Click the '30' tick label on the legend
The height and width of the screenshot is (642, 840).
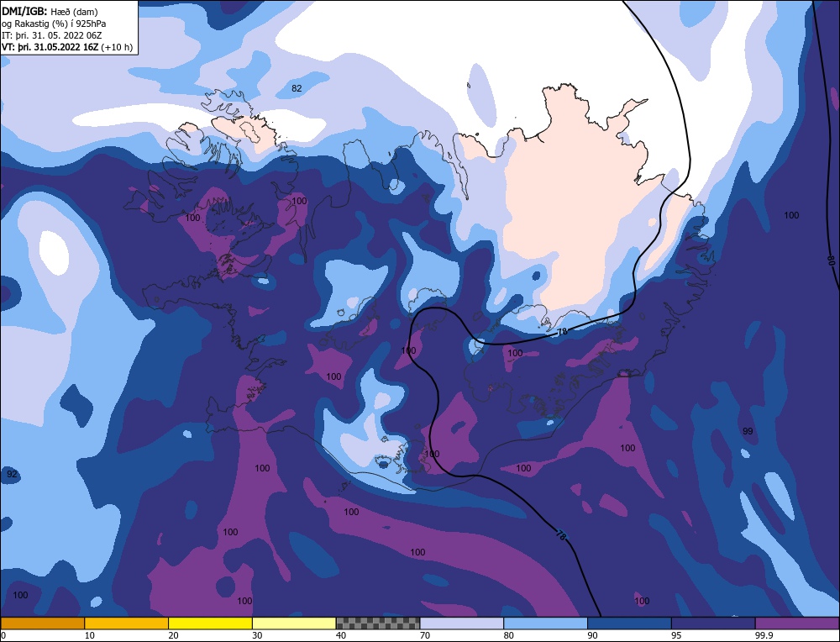257,635
